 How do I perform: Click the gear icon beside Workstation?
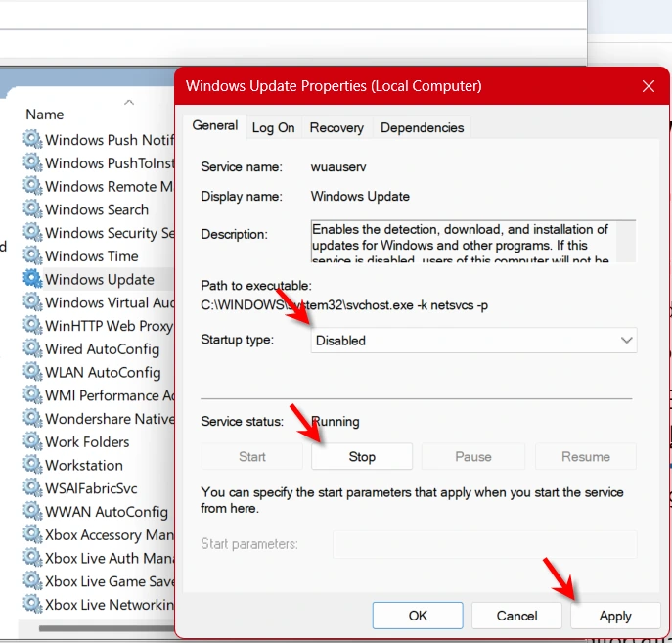pos(32,464)
